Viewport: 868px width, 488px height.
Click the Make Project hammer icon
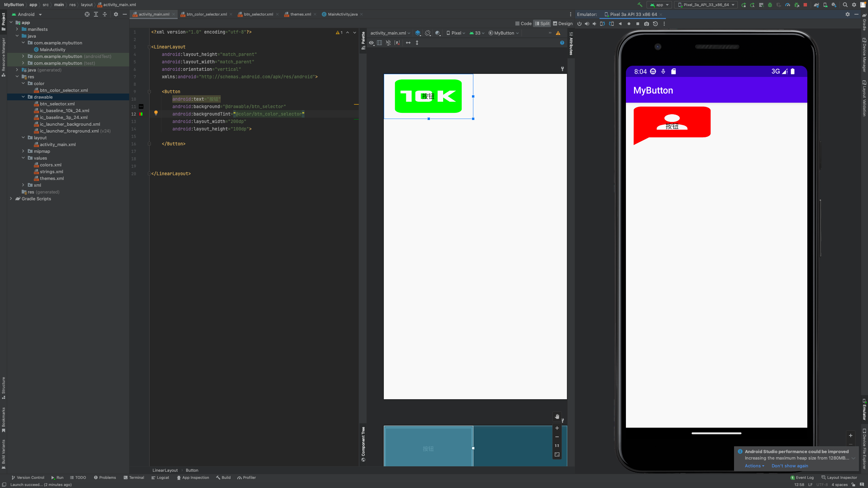[640, 5]
